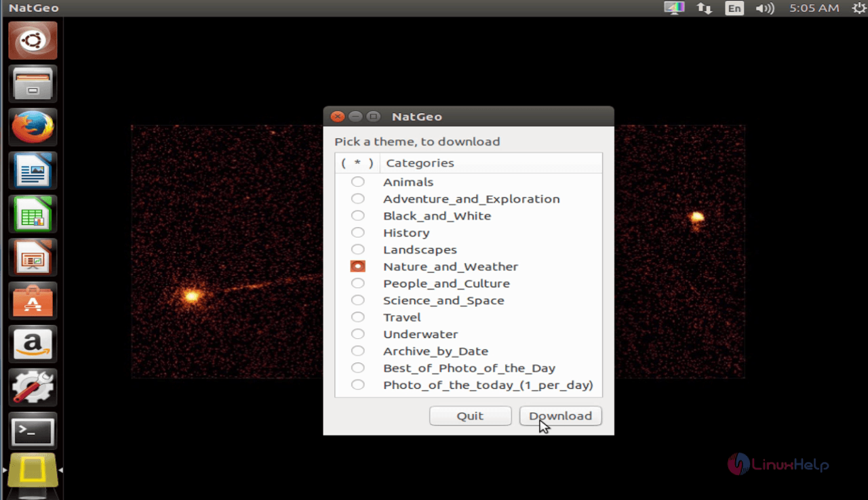Click the Landscapes category text

(420, 249)
